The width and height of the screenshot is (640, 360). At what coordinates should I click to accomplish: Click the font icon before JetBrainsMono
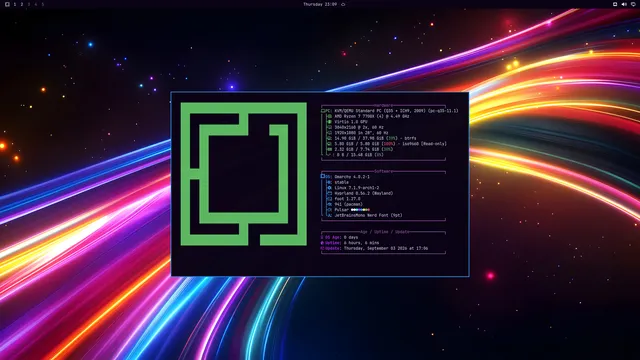pos(329,216)
